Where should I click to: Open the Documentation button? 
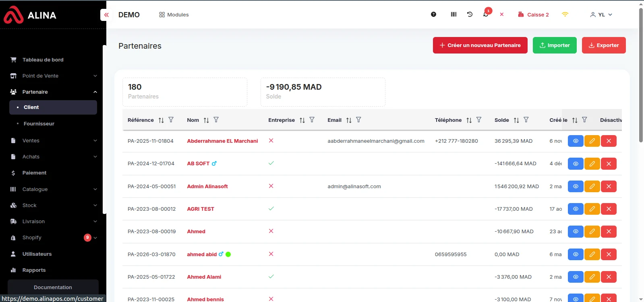[53, 288]
